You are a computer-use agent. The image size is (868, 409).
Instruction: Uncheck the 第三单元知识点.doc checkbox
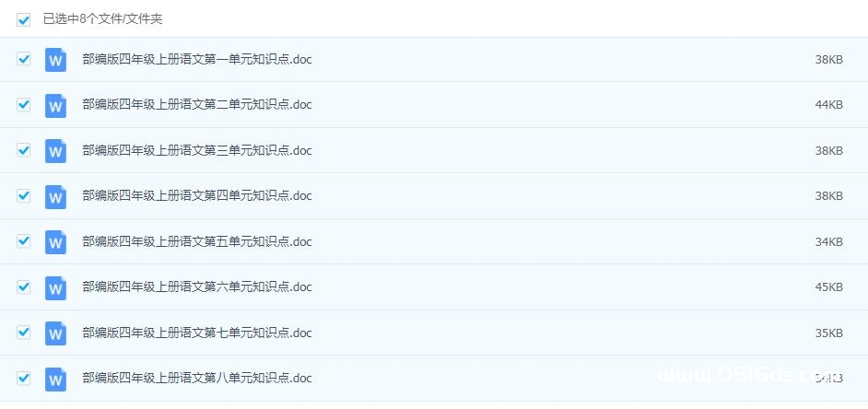tap(23, 150)
